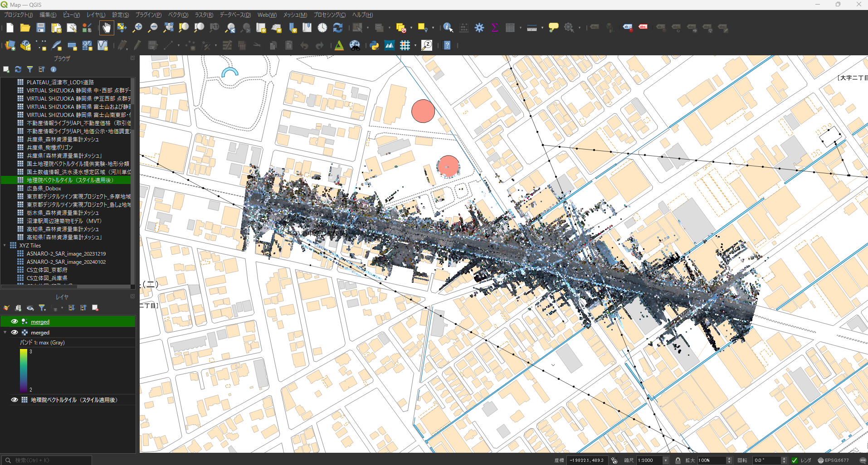Screen dimensions: 868x465
Task: Select 広島県_Dobox in the browser
Action: (44, 189)
